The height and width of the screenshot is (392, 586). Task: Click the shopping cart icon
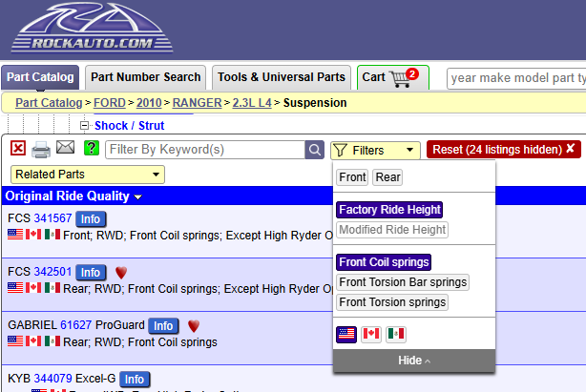401,79
